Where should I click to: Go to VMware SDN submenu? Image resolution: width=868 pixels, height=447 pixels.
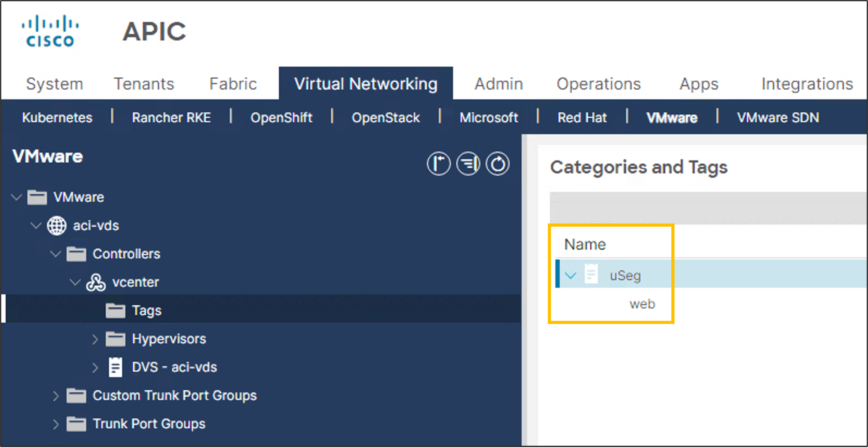(x=778, y=117)
